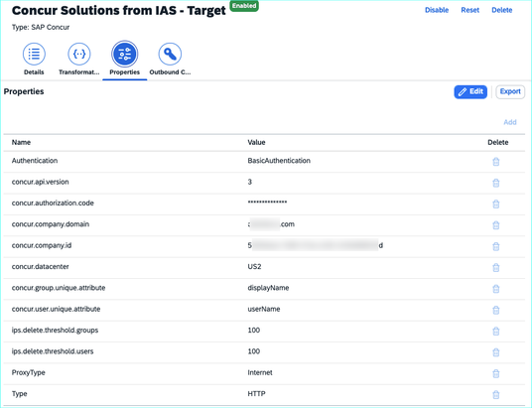The height and width of the screenshot is (408, 532).
Task: Click the Type: SAP Concur subtitle
Action: pyautogui.click(x=41, y=27)
